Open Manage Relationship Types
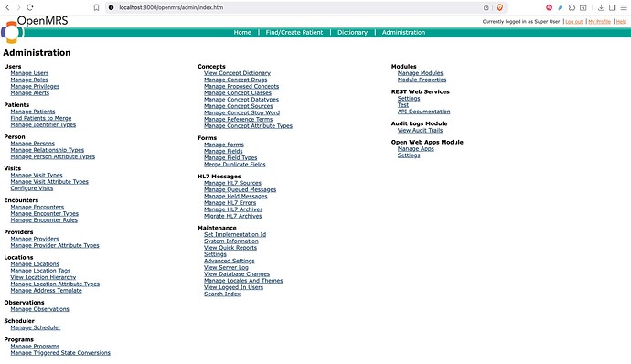Image resolution: width=631 pixels, height=364 pixels. [47, 150]
